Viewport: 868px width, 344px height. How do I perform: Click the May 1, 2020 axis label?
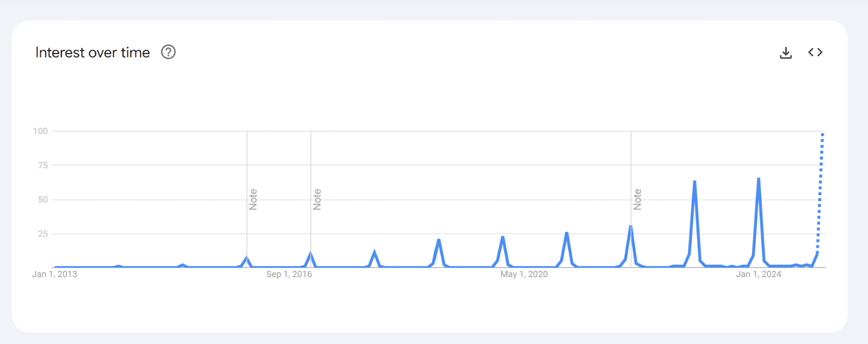point(524,274)
